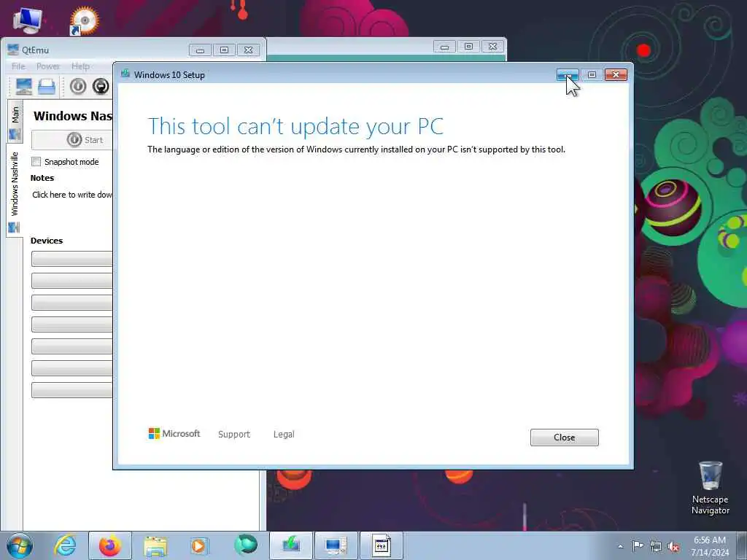Open the disc shortcut desktop icon

coord(84,20)
